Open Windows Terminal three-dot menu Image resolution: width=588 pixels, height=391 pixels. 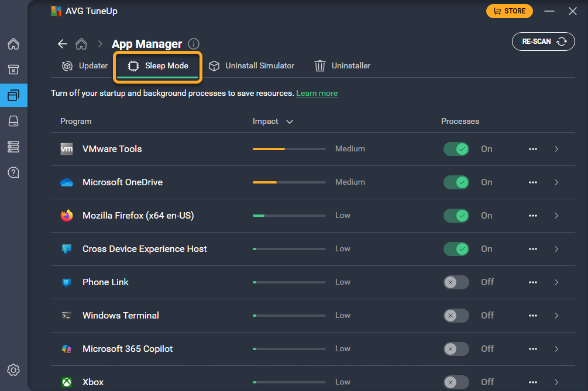532,316
